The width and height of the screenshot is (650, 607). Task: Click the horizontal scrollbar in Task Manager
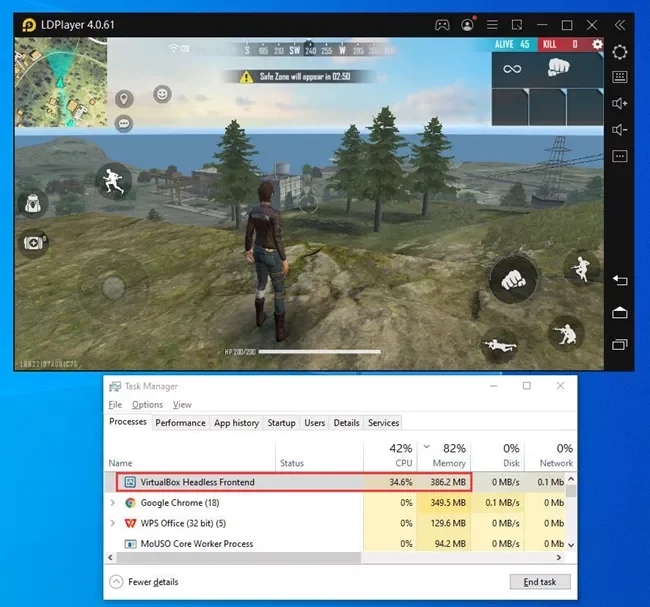(239, 558)
